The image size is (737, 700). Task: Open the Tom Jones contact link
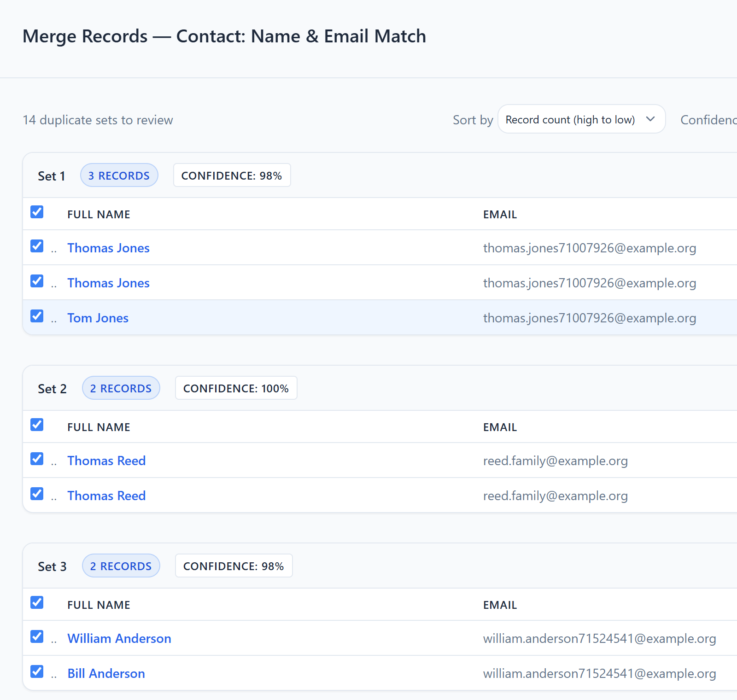(98, 318)
